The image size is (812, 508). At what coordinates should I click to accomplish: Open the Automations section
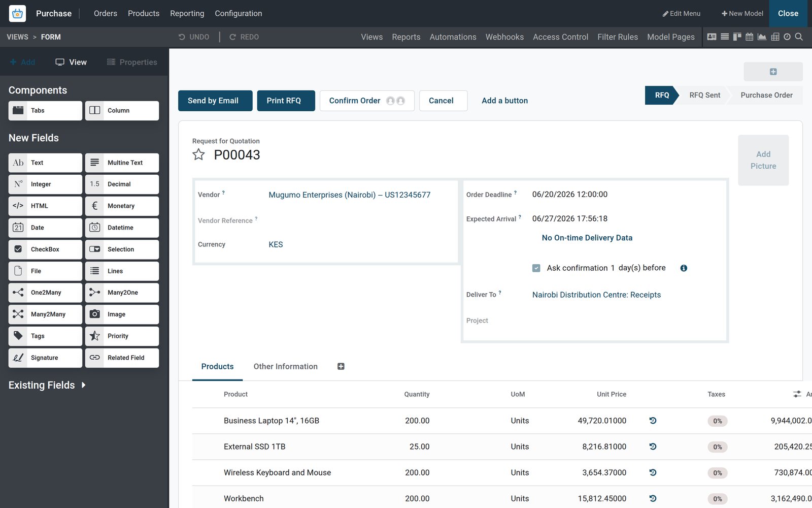pos(453,37)
